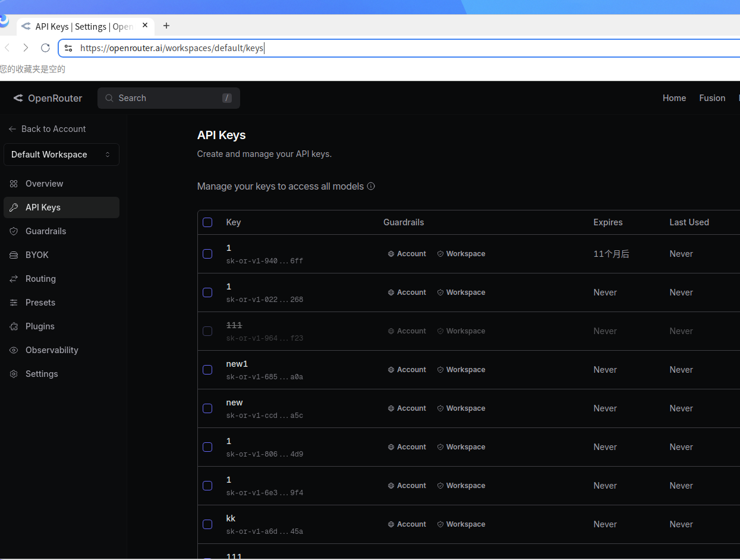740x560 pixels.
Task: Click the Presets sliders icon
Action: click(x=14, y=303)
